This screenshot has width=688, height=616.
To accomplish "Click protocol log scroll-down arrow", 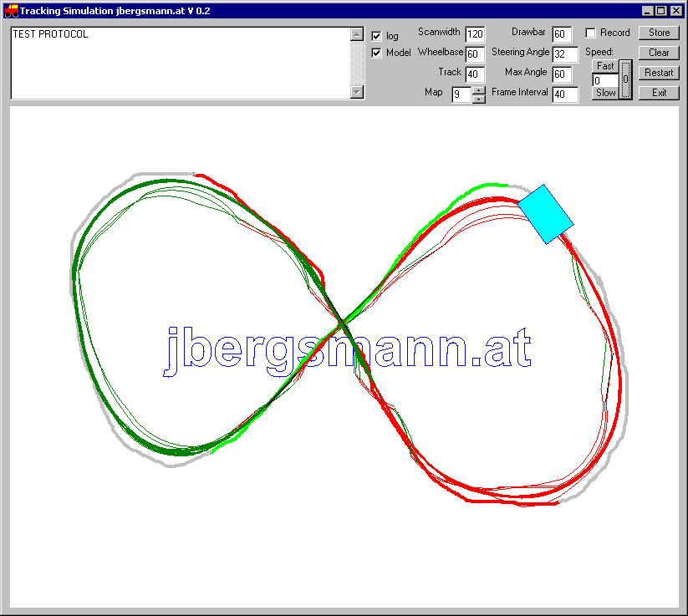I will pyautogui.click(x=357, y=92).
